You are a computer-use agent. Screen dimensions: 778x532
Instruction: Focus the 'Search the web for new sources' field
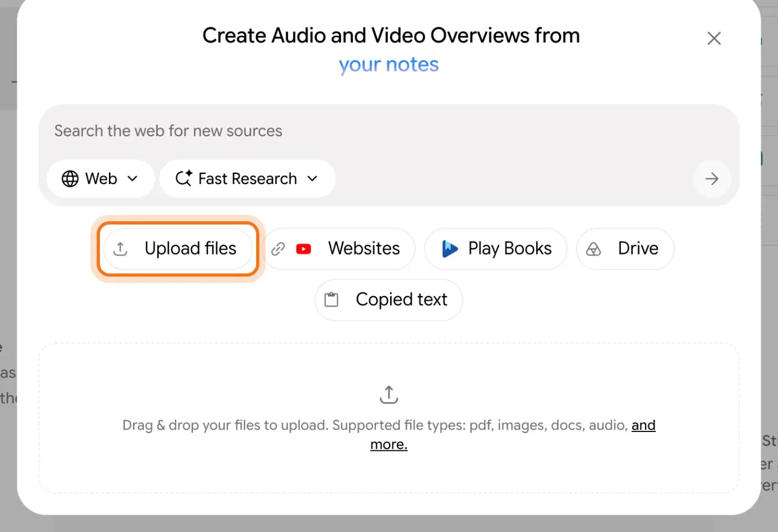389,131
